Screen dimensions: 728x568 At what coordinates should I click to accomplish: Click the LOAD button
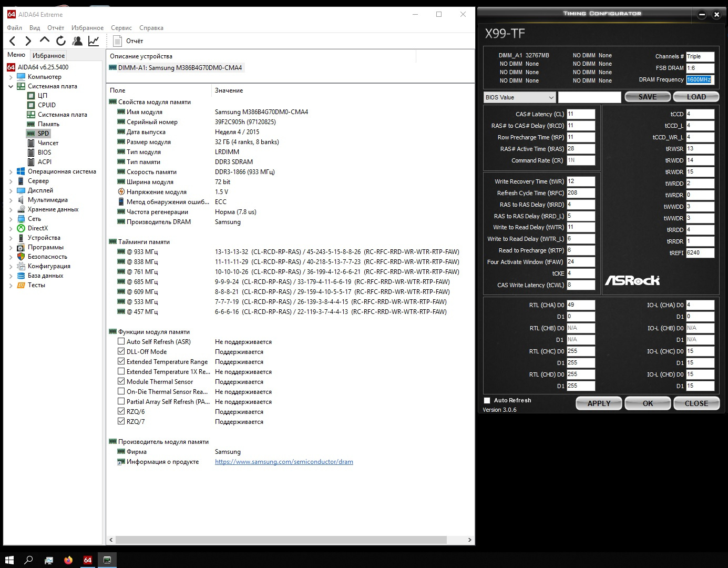[x=696, y=97]
